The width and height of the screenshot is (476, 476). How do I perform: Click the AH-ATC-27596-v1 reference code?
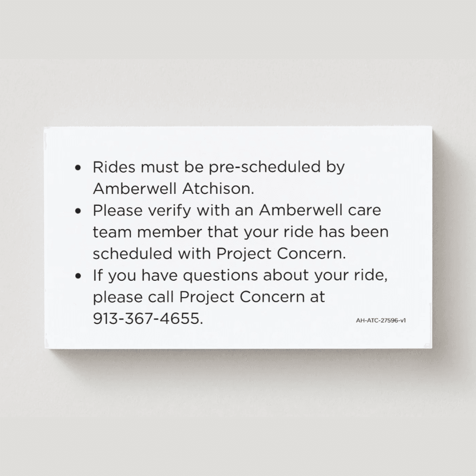coord(381,320)
